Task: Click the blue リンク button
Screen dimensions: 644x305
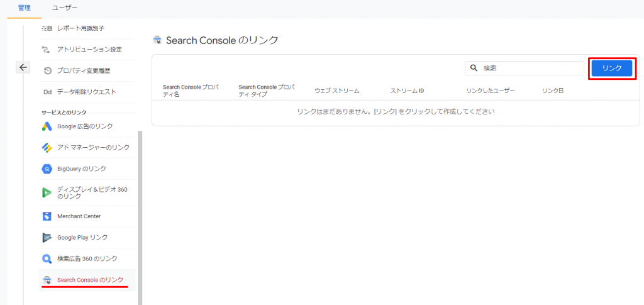Action: click(x=611, y=69)
